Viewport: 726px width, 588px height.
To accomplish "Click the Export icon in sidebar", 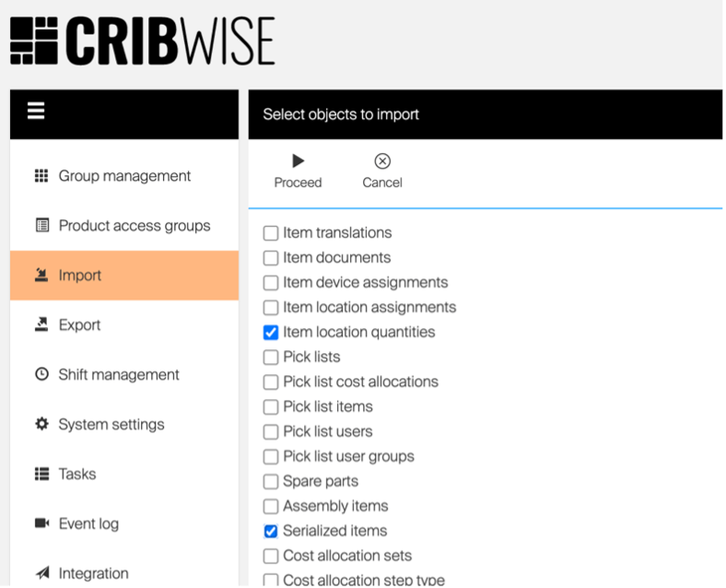I will pyautogui.click(x=41, y=325).
